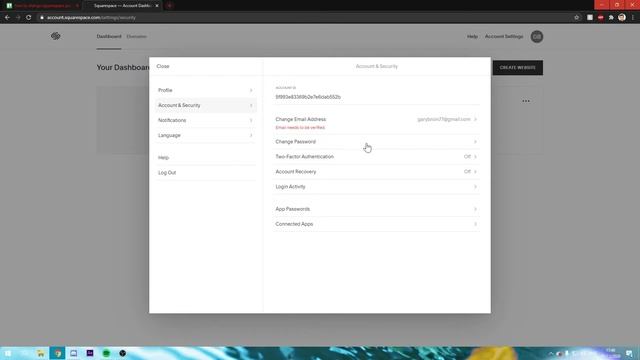Image resolution: width=640 pixels, height=360 pixels.
Task: Open a new browser tab with plus
Action: pyautogui.click(x=169, y=6)
